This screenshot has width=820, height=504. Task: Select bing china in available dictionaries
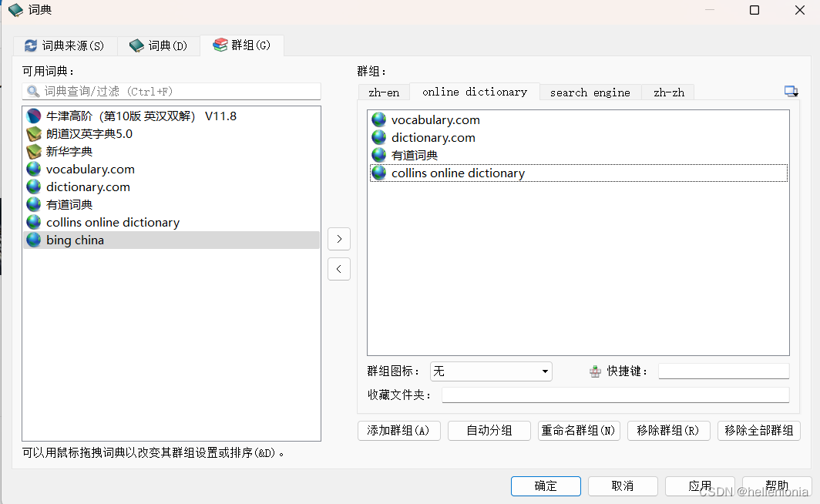tap(172, 240)
